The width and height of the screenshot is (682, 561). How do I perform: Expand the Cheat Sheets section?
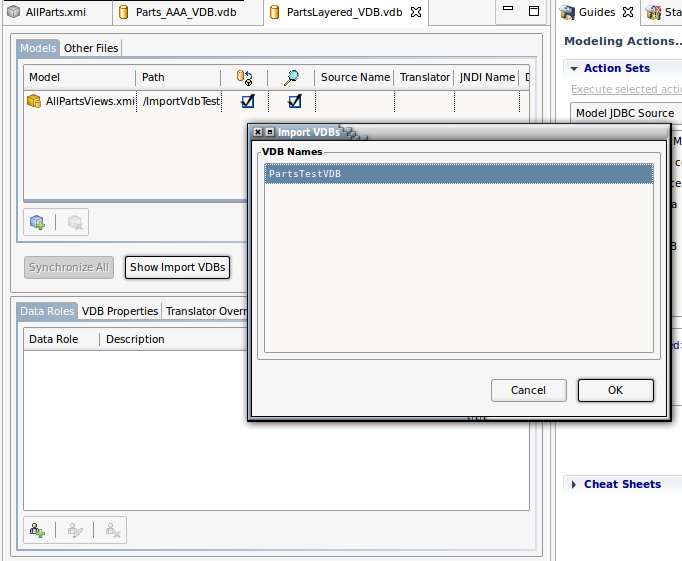574,484
